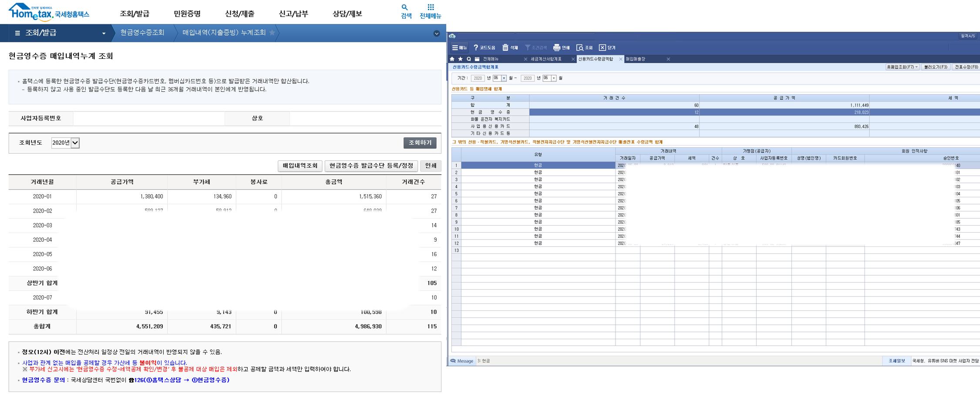The height and width of the screenshot is (398, 980).
Task: Open the 민원증명 top menu
Action: coord(187,14)
